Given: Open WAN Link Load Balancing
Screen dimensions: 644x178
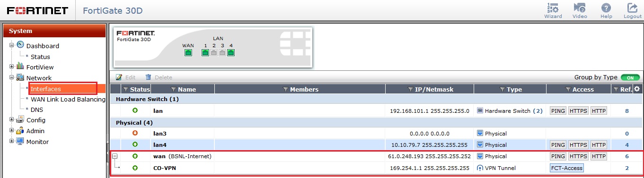Looking at the screenshot, I should [x=68, y=99].
